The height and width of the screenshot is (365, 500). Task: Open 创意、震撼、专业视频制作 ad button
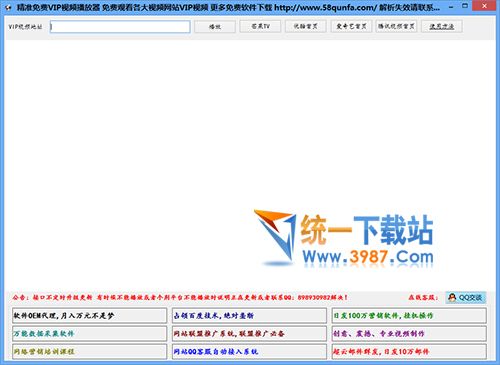click(409, 333)
